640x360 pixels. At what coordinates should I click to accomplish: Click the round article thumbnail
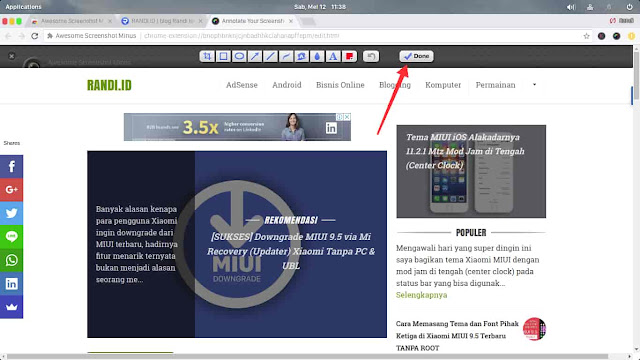[x=534, y=329]
